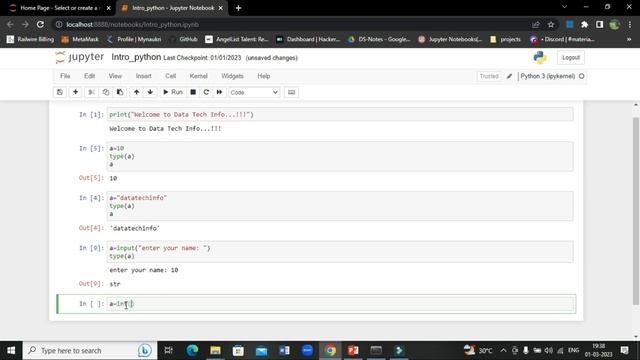The width and height of the screenshot is (640, 360).
Task: Open the View menu
Action: pyautogui.click(x=115, y=76)
